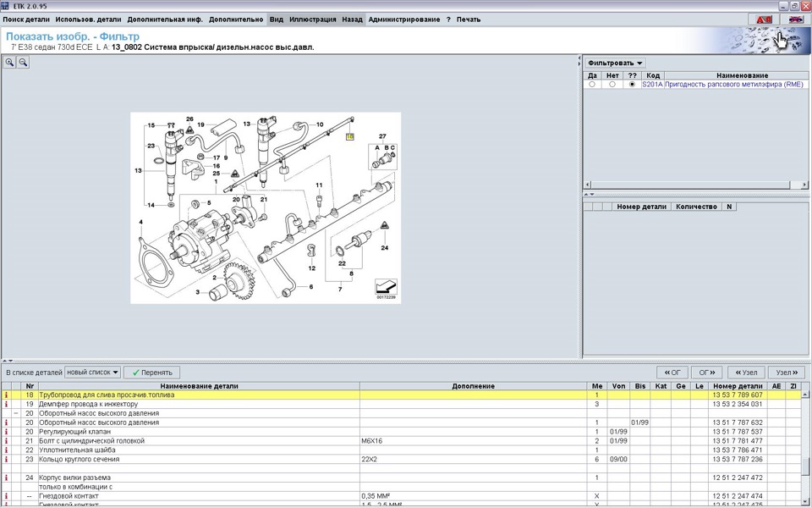Select the 'Нет' radio for S201A

coord(612,85)
